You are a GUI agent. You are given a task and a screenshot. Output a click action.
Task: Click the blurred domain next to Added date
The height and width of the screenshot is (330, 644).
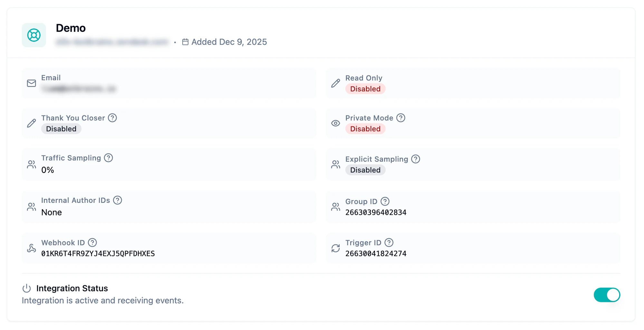pyautogui.click(x=112, y=42)
